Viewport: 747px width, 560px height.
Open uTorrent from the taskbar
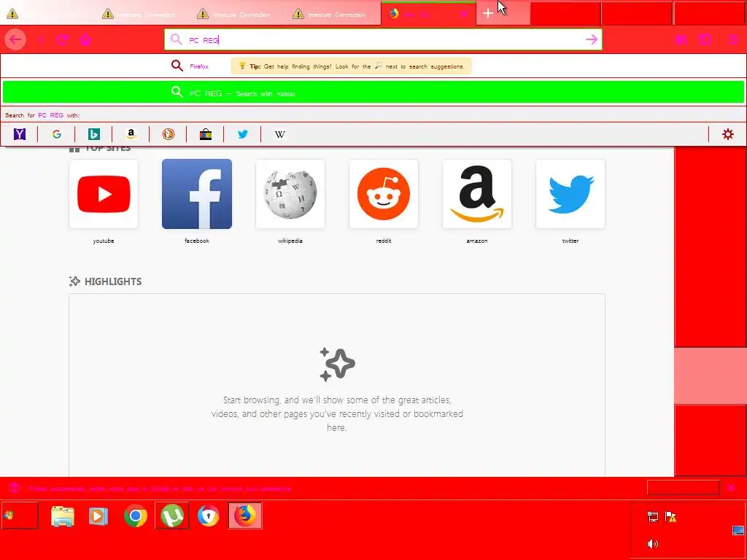pyautogui.click(x=172, y=516)
